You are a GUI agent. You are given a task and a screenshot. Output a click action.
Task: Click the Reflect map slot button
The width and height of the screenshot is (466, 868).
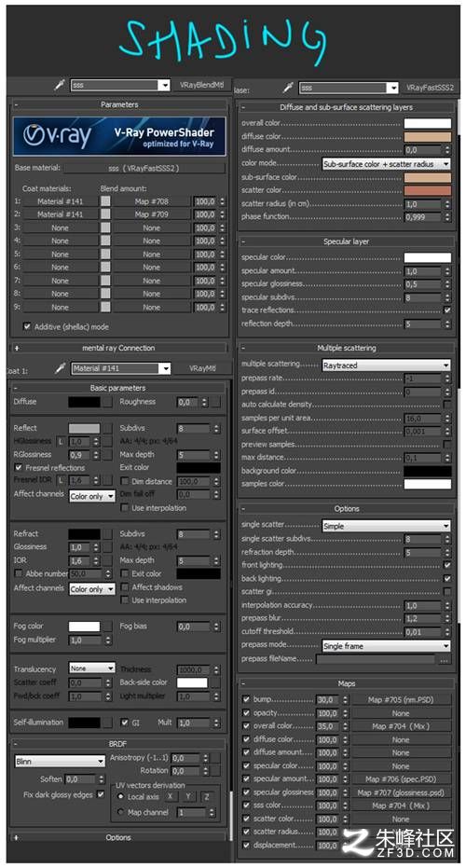pos(107,429)
